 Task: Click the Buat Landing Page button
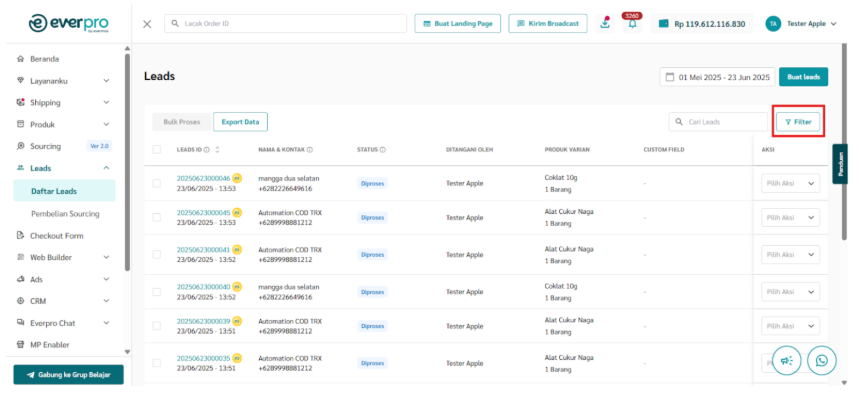pos(457,24)
